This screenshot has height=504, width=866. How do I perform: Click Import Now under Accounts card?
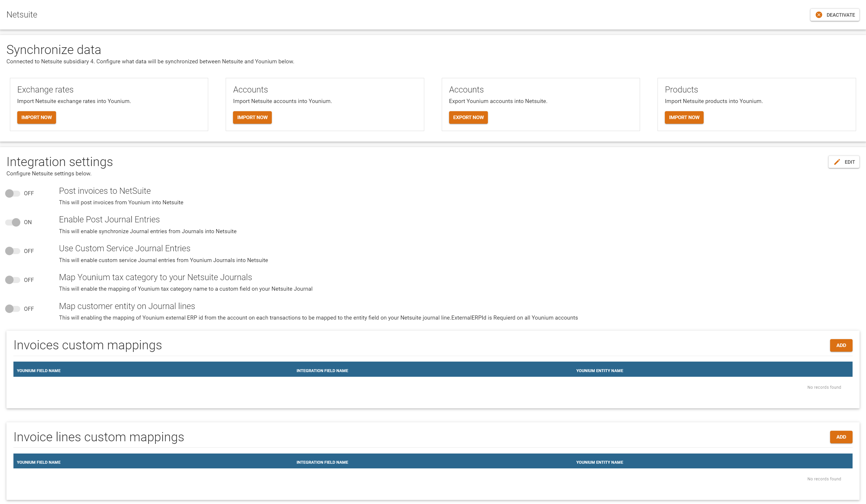pos(252,118)
